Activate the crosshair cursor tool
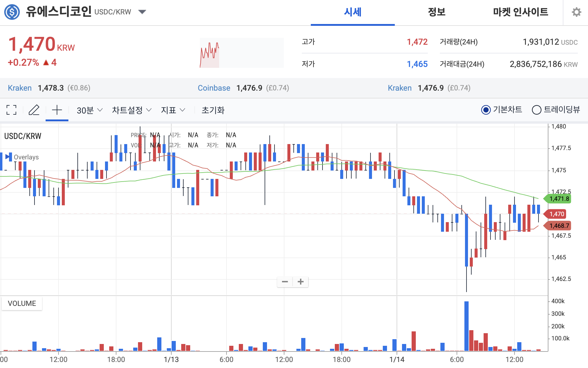Image resolution: width=588 pixels, height=368 pixels. 57,110
